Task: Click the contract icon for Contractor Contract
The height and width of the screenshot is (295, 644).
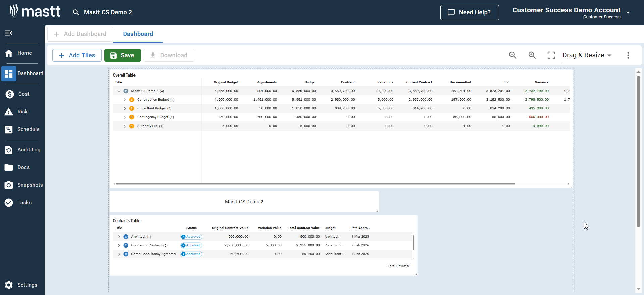Action: coord(126,245)
